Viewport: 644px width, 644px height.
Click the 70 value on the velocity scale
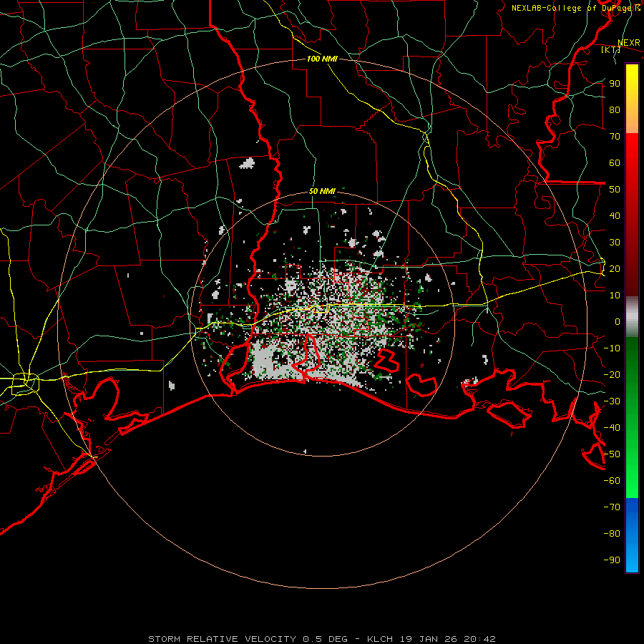(615, 137)
